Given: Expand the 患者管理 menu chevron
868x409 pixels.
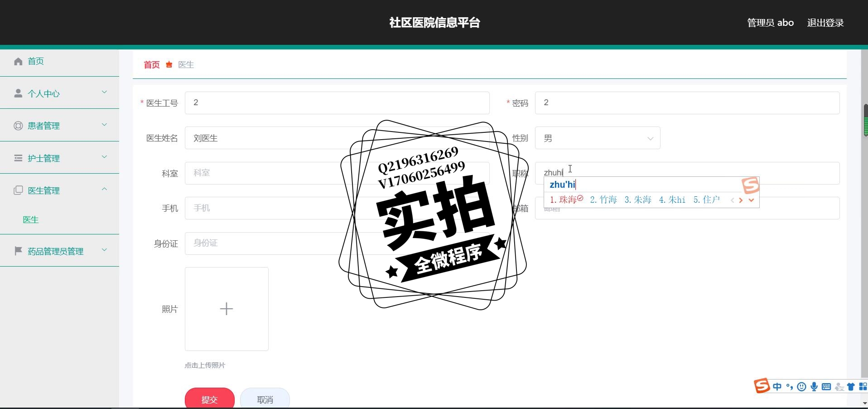Looking at the screenshot, I should pos(104,125).
